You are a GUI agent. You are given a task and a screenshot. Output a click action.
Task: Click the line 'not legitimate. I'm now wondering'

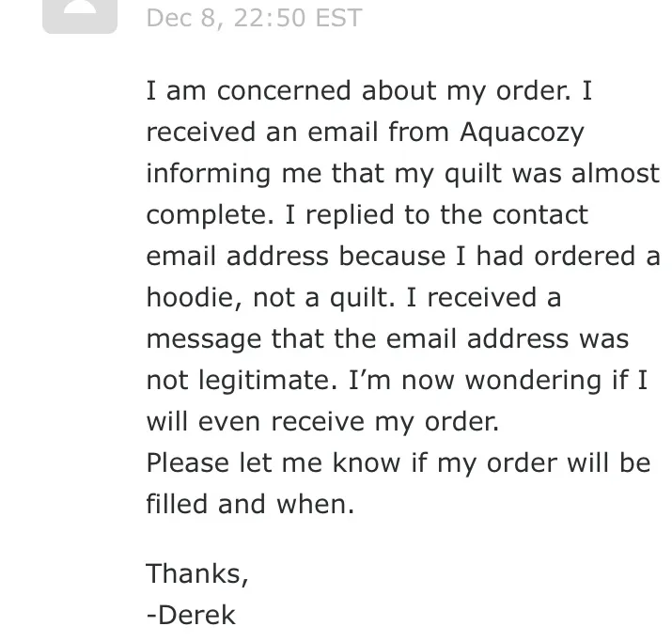point(397,381)
